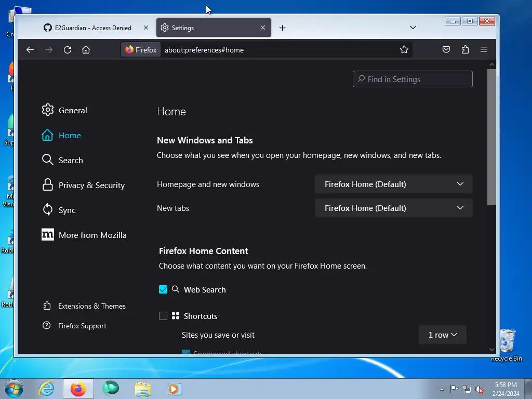The height and width of the screenshot is (399, 532).
Task: Expand Homepage and new windows dropdown
Action: 394,184
